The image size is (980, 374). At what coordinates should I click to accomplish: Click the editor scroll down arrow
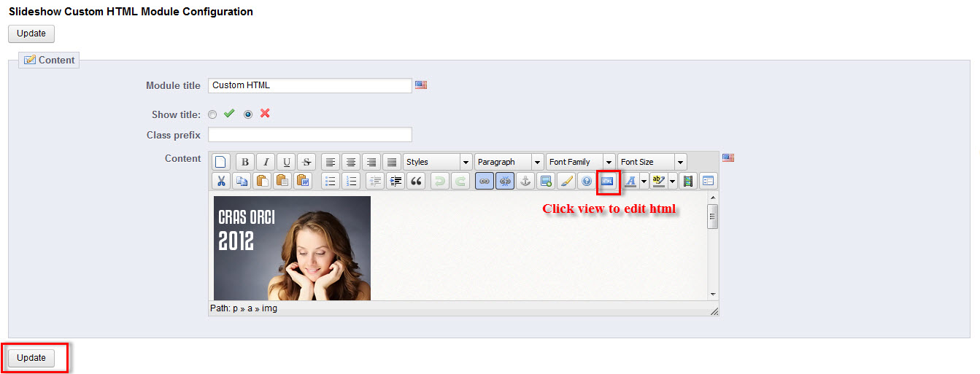pos(713,295)
